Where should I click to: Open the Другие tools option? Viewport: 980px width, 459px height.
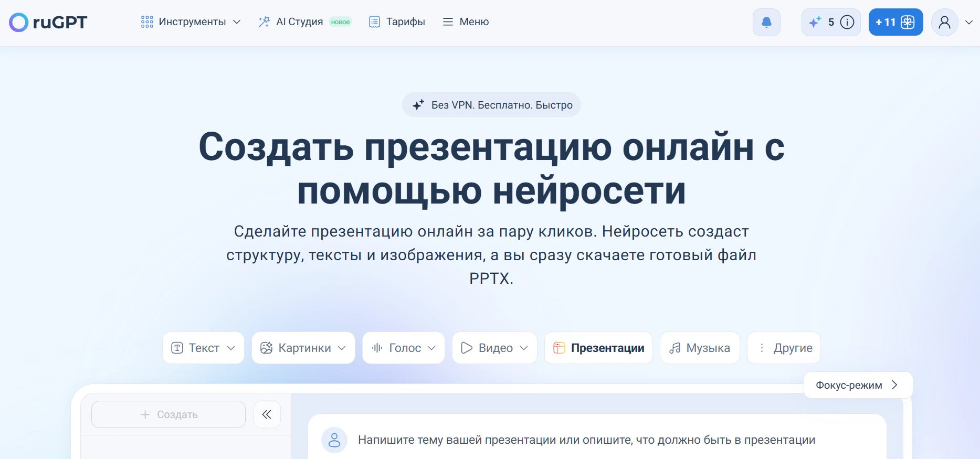coord(784,348)
